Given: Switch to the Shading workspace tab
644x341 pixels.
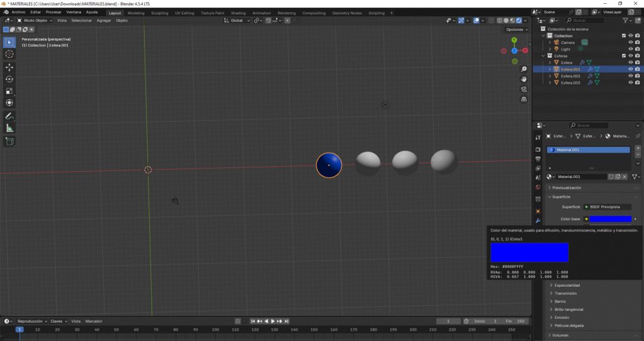Looking at the screenshot, I should point(238,13).
